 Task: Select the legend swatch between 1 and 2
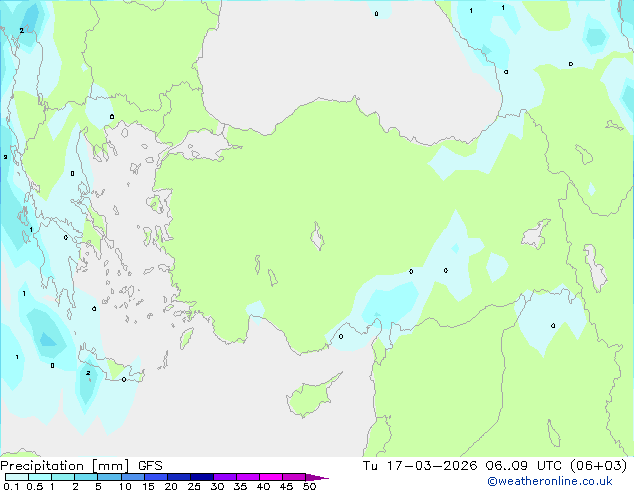coord(63,477)
